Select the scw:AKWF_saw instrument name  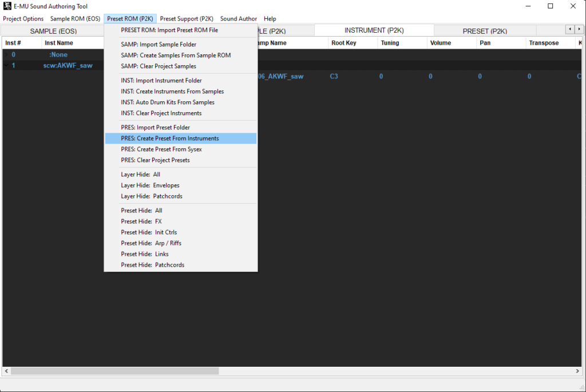[68, 65]
